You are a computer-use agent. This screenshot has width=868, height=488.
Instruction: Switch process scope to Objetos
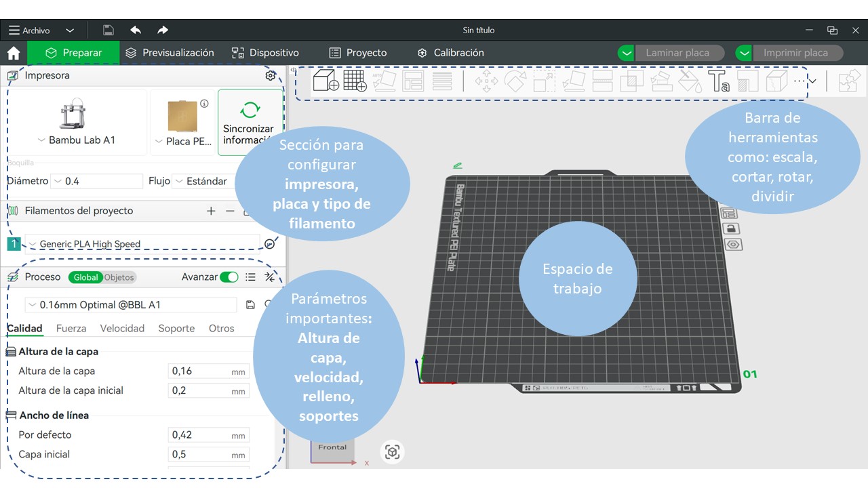(x=119, y=277)
